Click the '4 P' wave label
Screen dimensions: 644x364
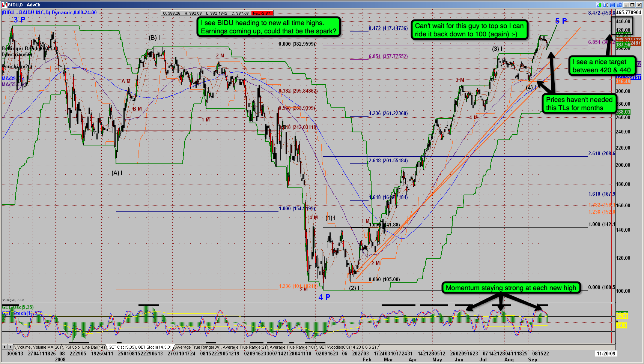324,297
